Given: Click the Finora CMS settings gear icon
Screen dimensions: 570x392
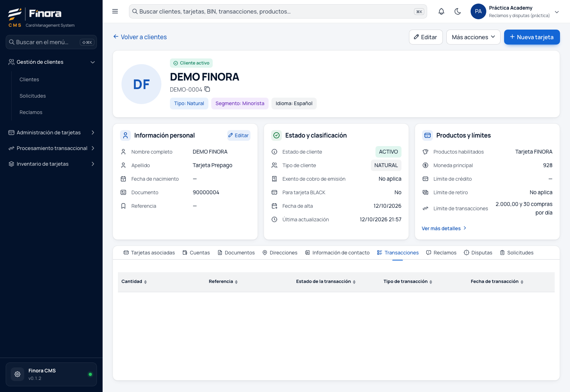Looking at the screenshot, I should [17, 374].
